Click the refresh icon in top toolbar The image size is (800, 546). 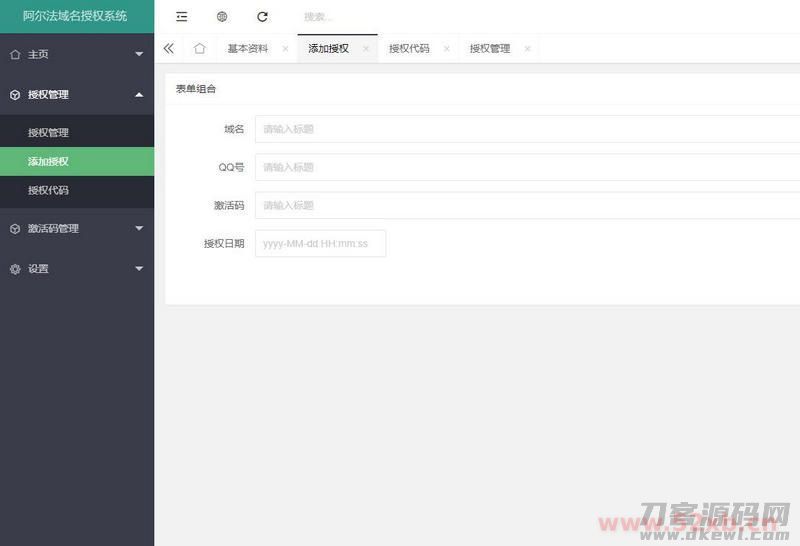[262, 17]
